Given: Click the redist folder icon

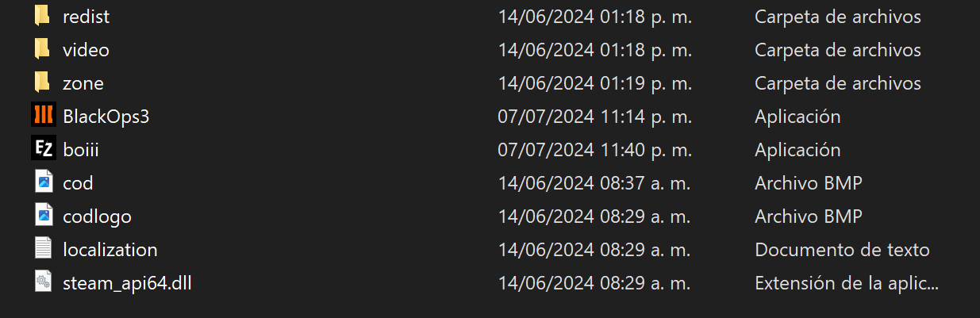Looking at the screenshot, I should pos(43,17).
